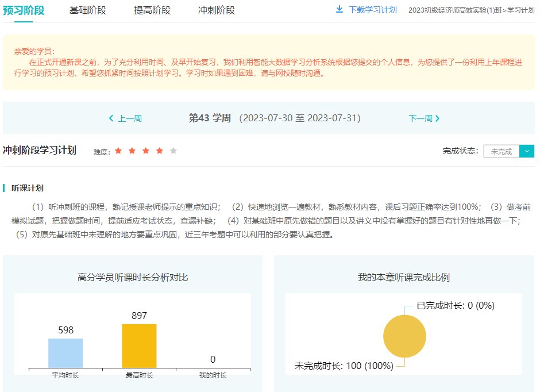Click the second difficulty star

point(132,151)
